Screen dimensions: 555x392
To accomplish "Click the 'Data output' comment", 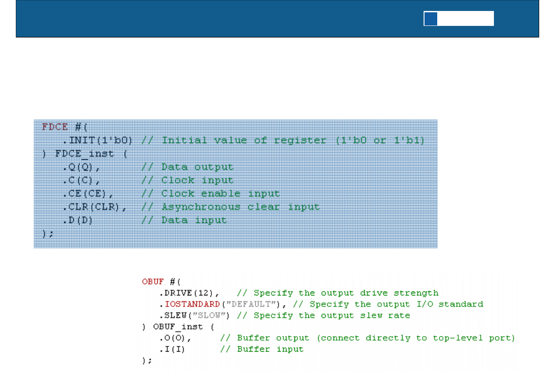I will pyautogui.click(x=197, y=167).
